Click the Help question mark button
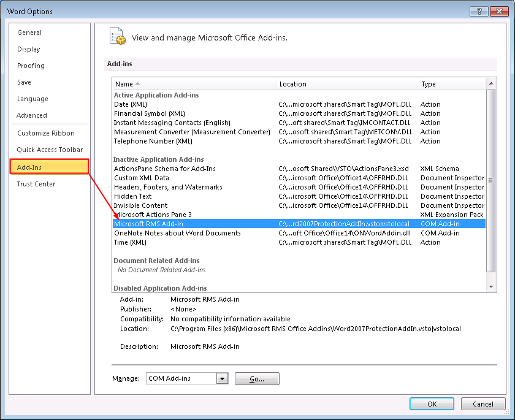 coord(479,12)
